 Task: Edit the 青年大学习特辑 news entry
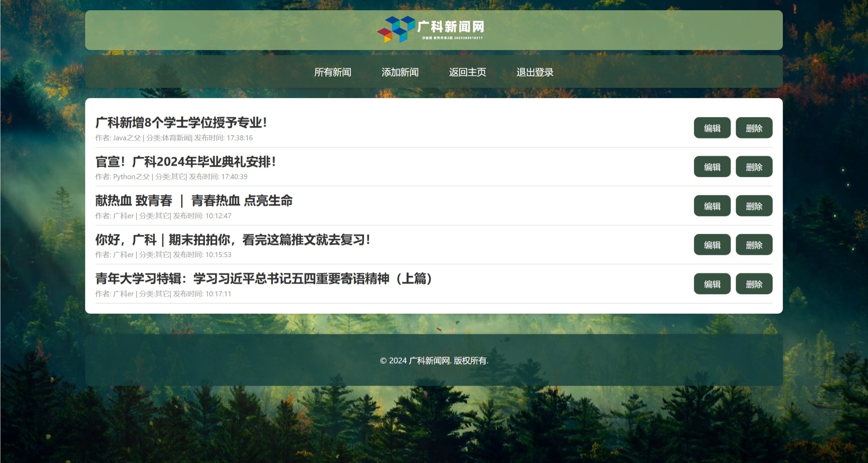(712, 284)
